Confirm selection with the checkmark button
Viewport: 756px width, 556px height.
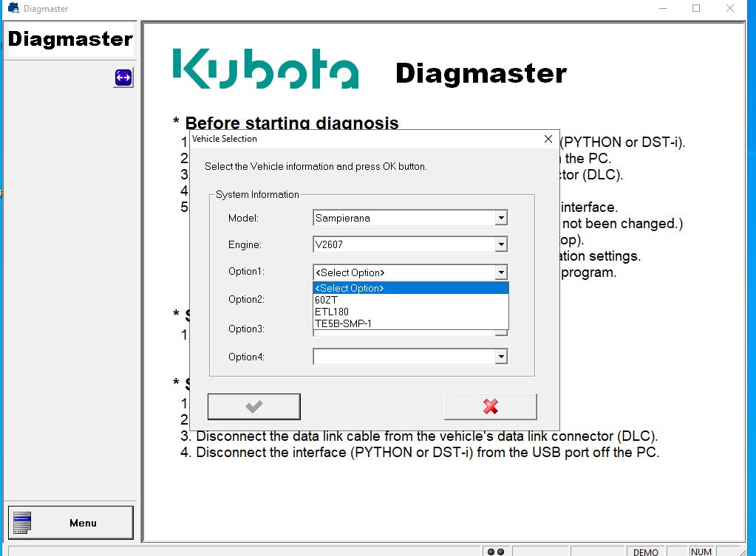[254, 407]
